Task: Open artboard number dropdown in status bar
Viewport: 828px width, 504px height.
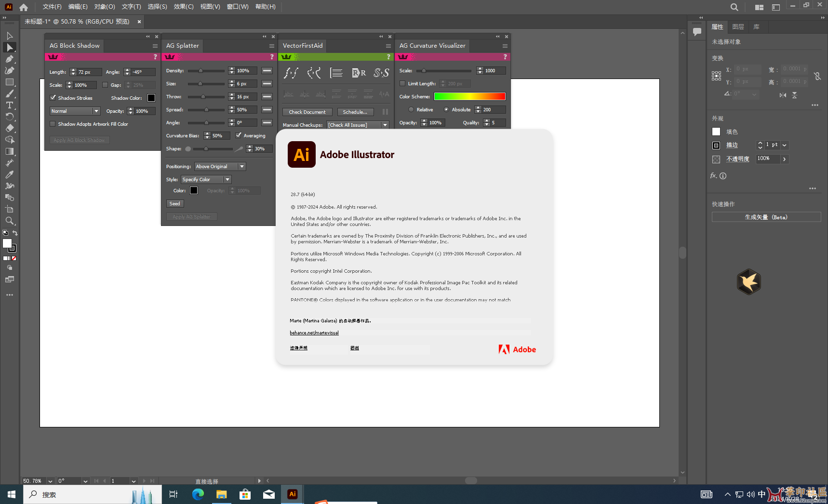Action: [x=134, y=481]
